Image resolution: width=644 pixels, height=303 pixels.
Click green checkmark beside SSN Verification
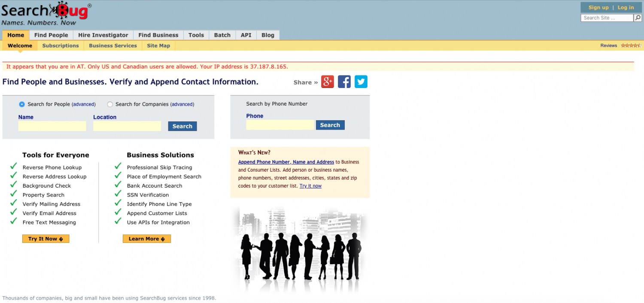(118, 193)
